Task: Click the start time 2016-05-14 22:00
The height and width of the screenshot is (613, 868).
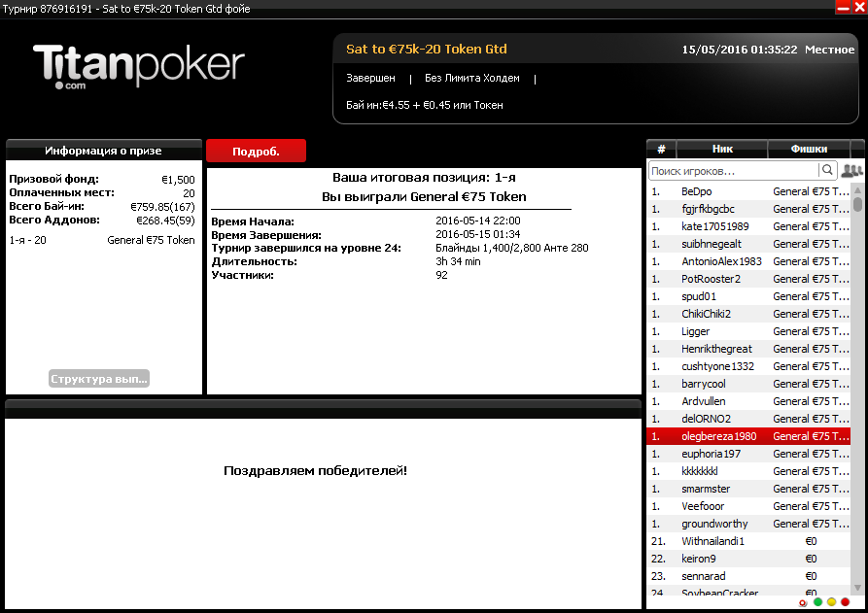Action: pos(477,221)
